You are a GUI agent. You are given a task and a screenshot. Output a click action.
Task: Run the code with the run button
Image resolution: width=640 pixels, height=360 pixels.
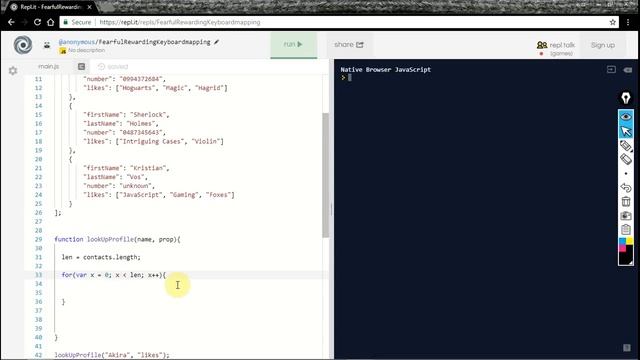pos(293,44)
